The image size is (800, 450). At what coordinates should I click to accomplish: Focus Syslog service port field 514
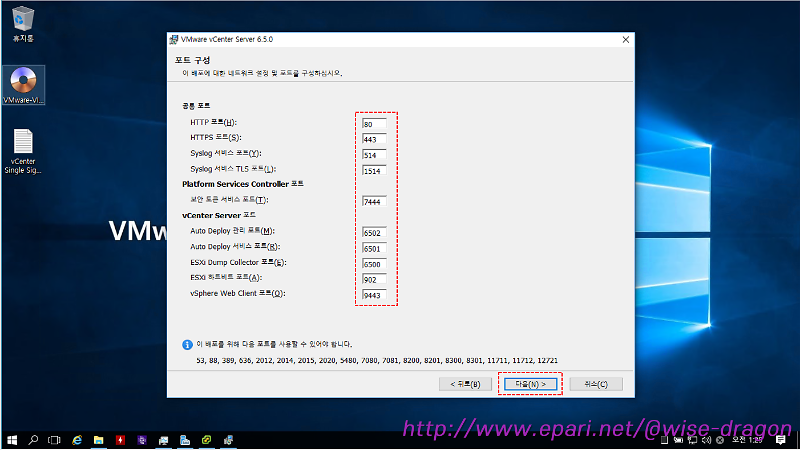tap(374, 155)
